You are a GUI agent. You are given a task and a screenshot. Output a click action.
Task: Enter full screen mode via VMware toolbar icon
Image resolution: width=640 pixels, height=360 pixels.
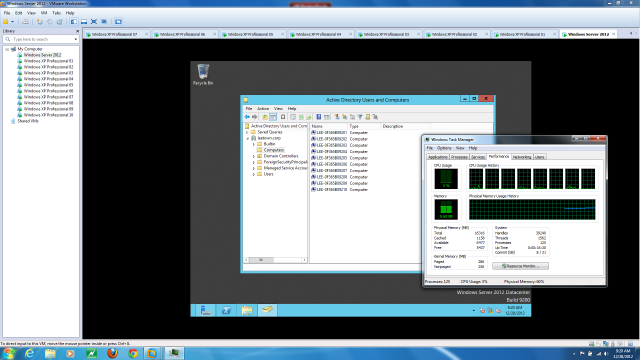click(x=94, y=22)
